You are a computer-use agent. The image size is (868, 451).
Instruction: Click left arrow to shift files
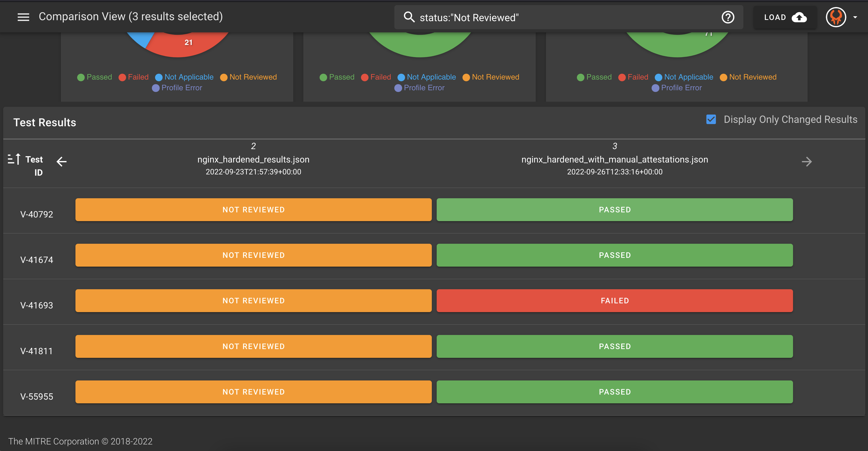click(62, 161)
